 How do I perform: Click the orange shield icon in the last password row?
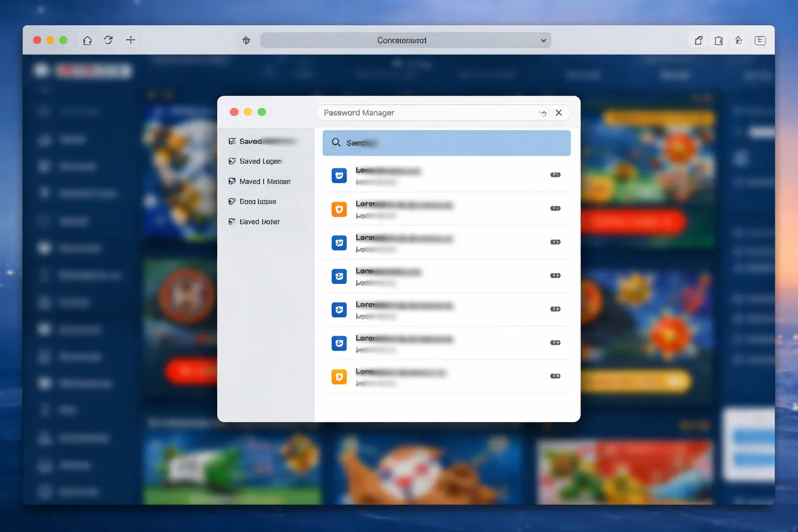(339, 377)
